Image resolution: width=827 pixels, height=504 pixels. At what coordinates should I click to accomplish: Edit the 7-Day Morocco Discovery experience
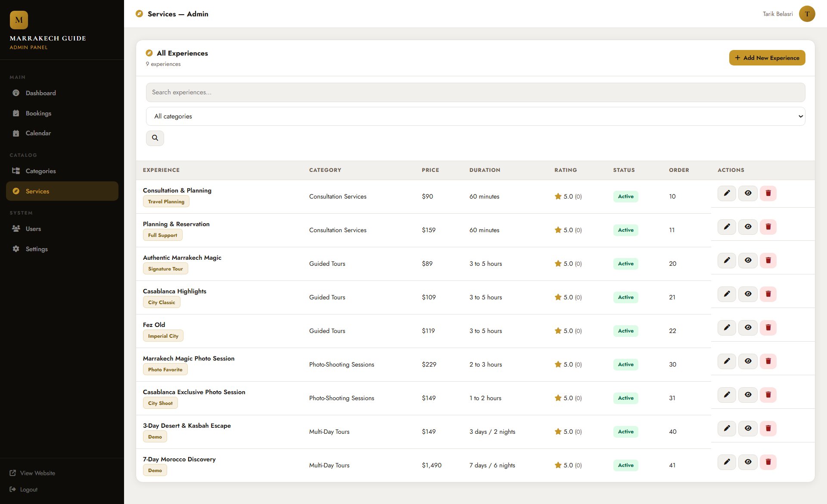pos(727,462)
